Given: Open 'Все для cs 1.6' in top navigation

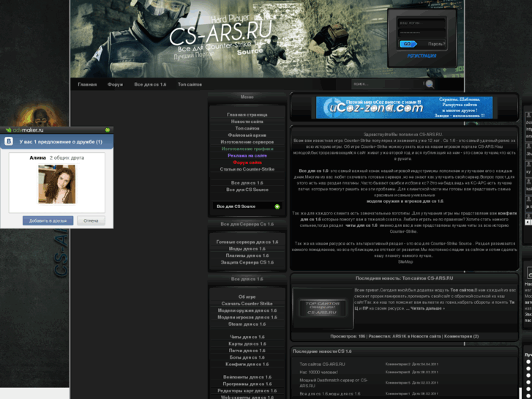Looking at the screenshot, I should 150,84.
